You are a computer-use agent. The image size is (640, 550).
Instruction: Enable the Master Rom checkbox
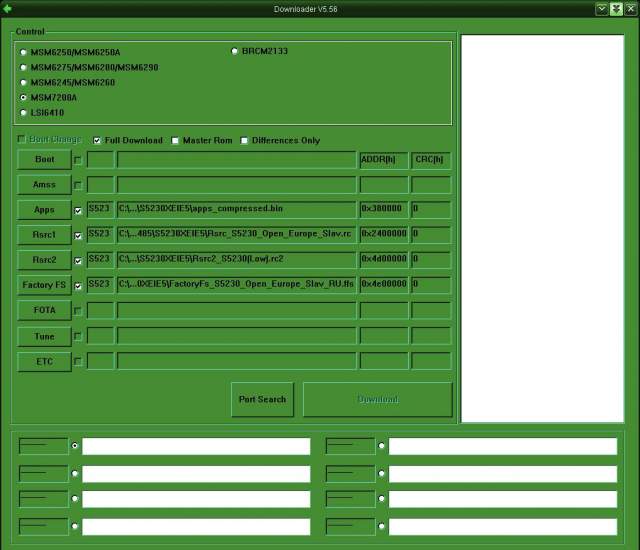pyautogui.click(x=176, y=141)
